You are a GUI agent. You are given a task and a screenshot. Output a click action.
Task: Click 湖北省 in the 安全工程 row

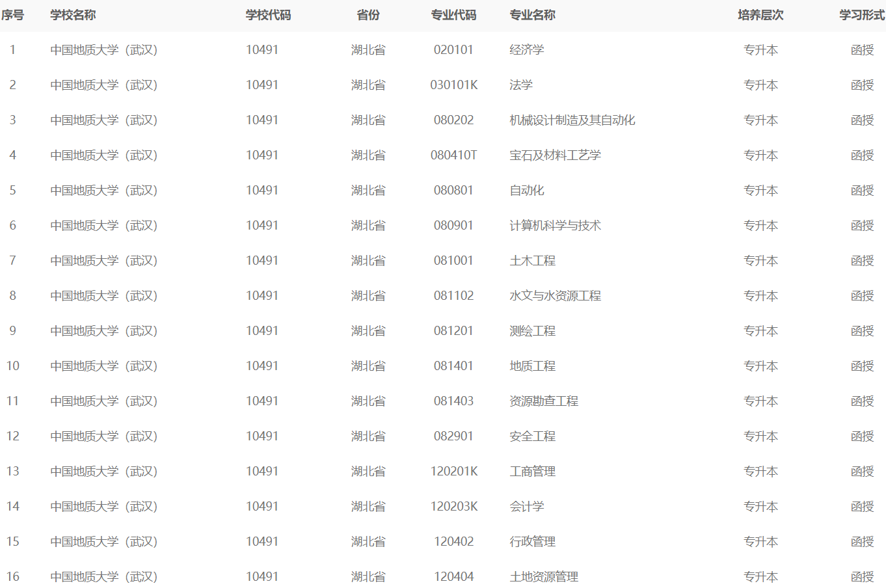368,436
